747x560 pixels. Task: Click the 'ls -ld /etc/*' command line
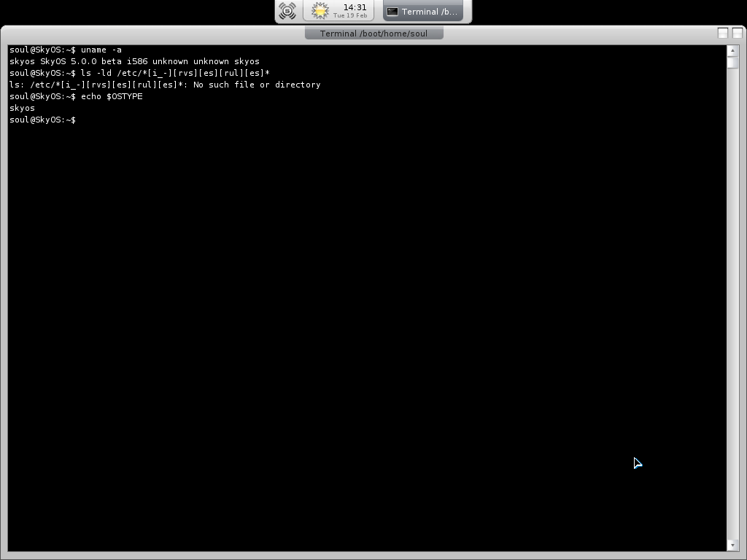[139, 73]
